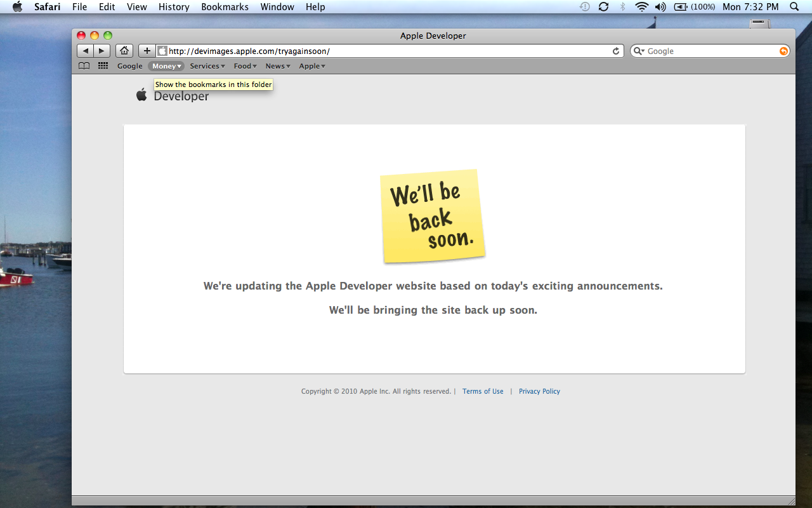
Task: Open the Help menu
Action: [315, 6]
